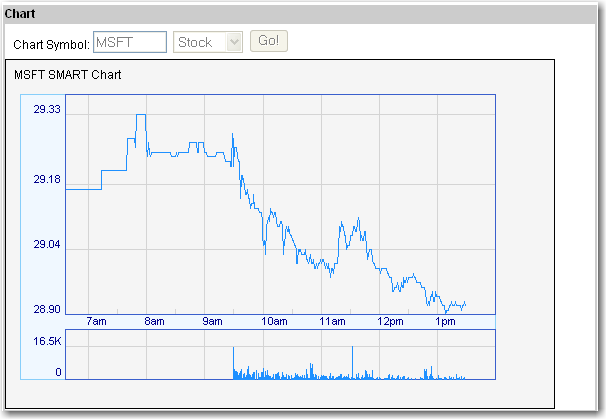This screenshot has height=419, width=606.
Task: Click the 28.90 price axis label
Action: click(47, 310)
